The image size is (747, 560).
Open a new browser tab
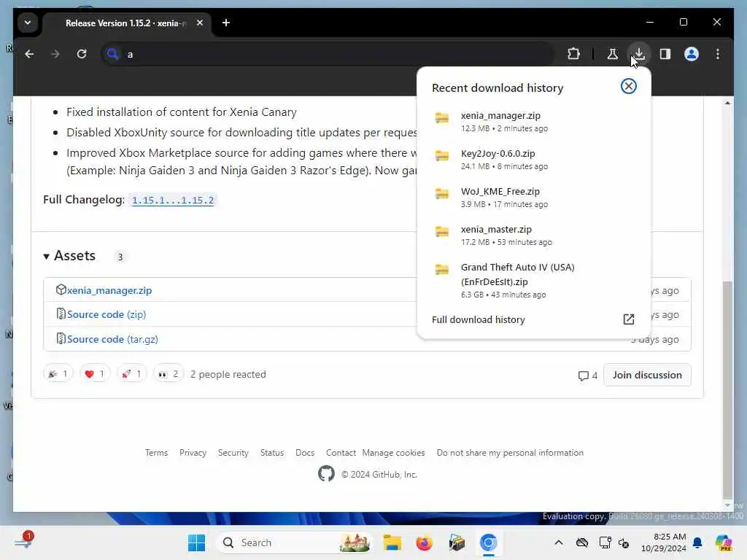226,23
